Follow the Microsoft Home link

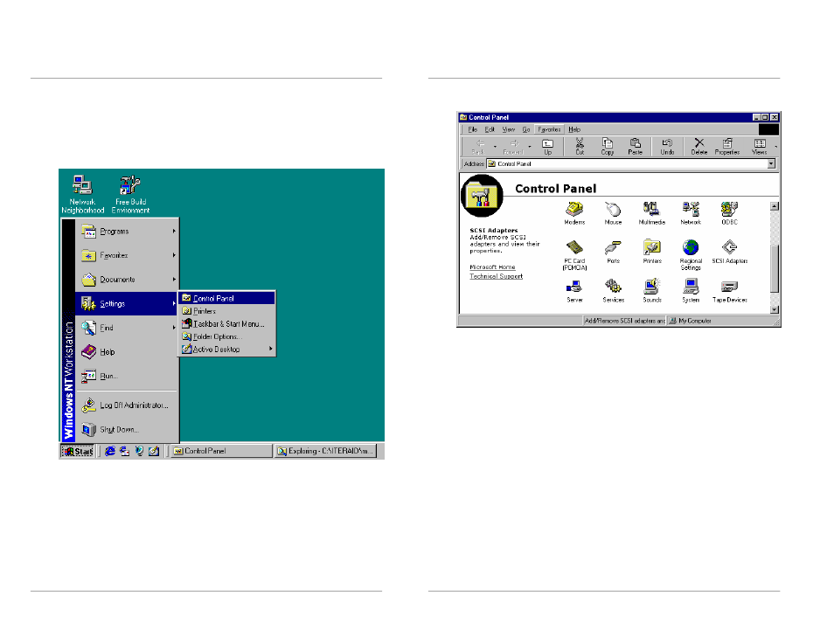[x=492, y=267]
